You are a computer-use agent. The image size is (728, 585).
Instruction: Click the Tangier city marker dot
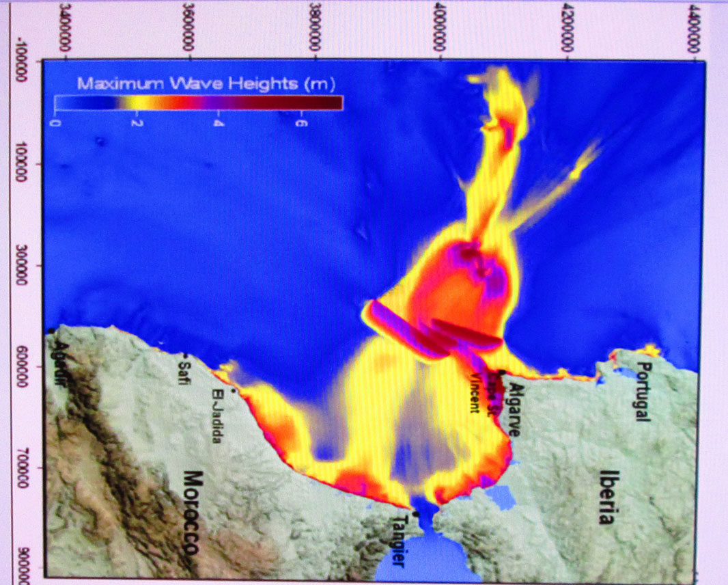point(415,513)
